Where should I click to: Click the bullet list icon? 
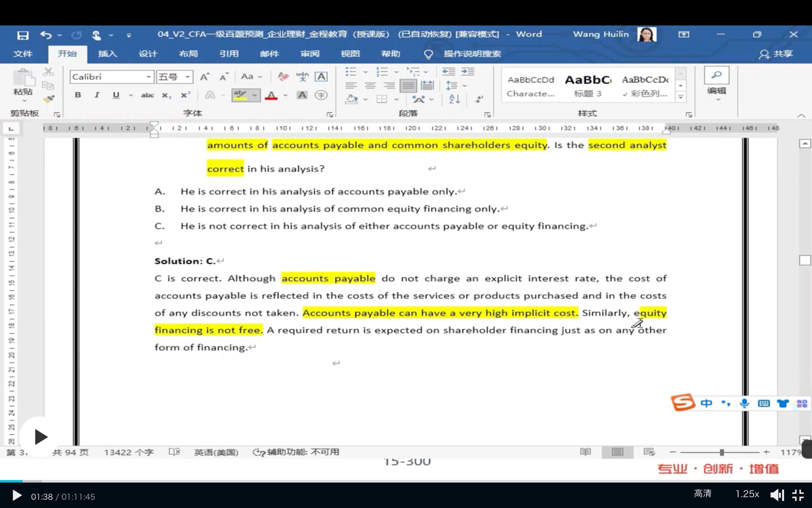[351, 72]
